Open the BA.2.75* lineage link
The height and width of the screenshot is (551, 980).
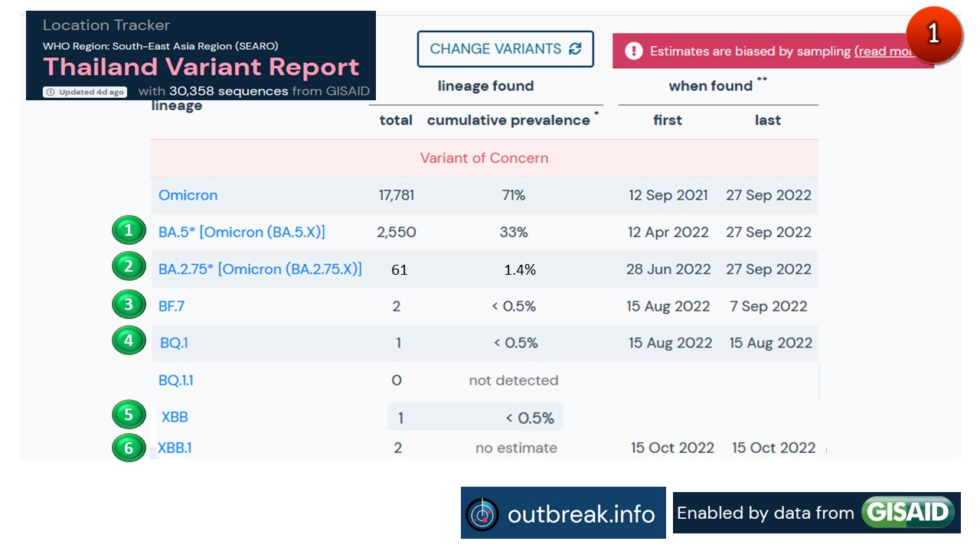point(260,269)
